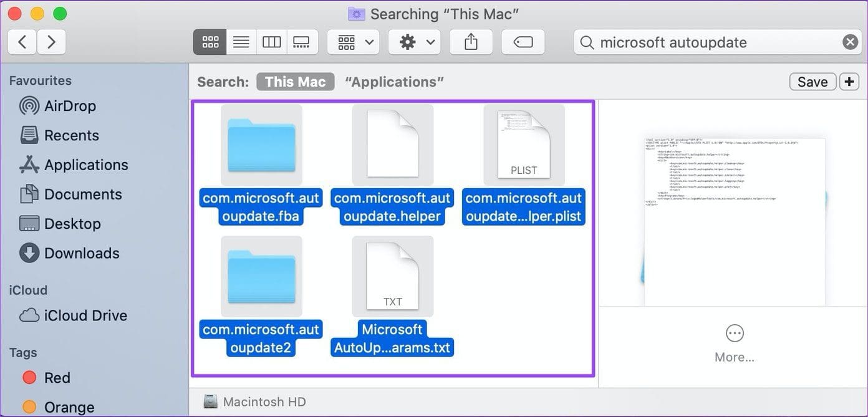Switch to gallery view
This screenshot has width=868, height=417.
coord(302,42)
